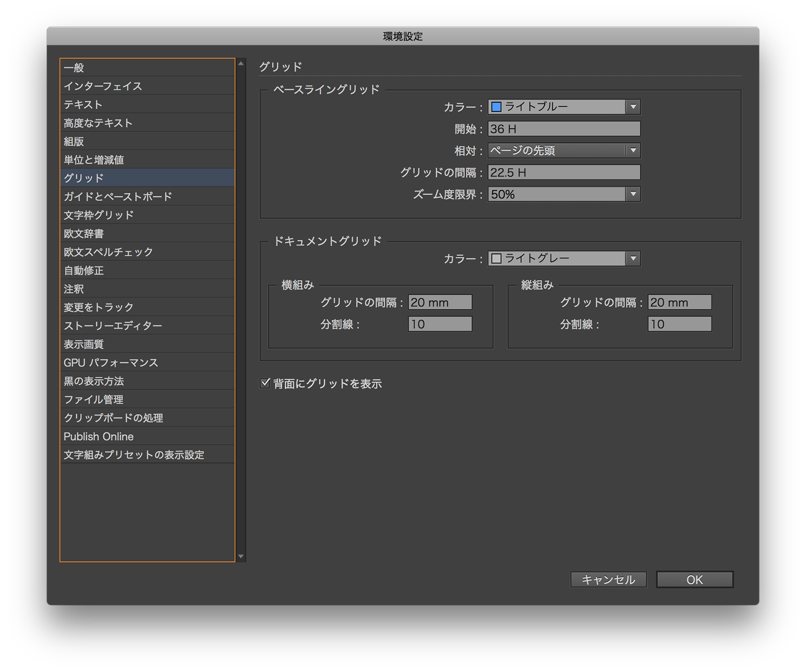Toggle 背面にグリッドを表示 checkbox
Viewport: 806px width, 672px height.
[265, 383]
